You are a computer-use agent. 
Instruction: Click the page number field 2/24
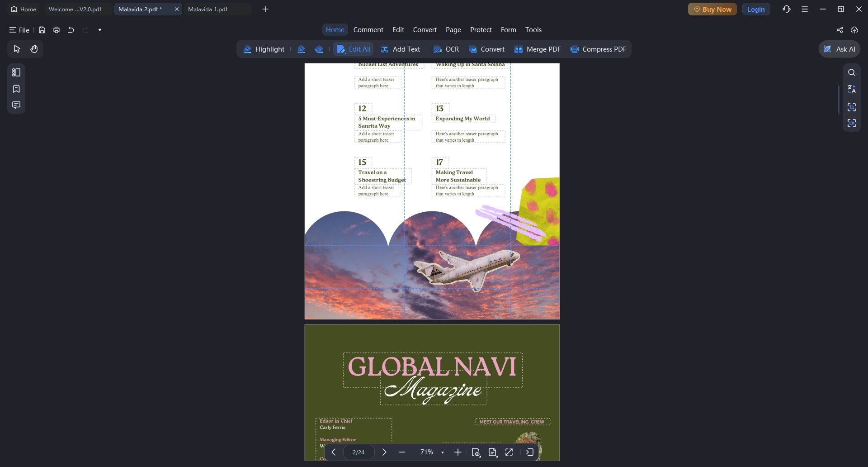click(359, 452)
